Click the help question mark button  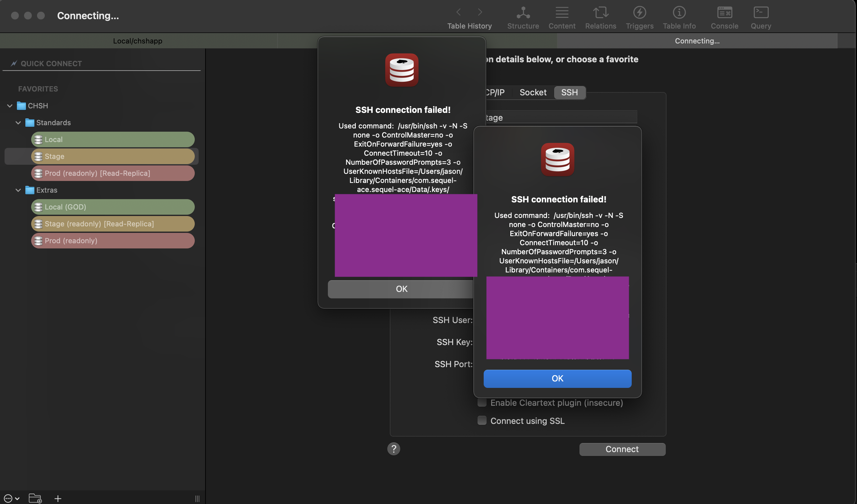[393, 449]
